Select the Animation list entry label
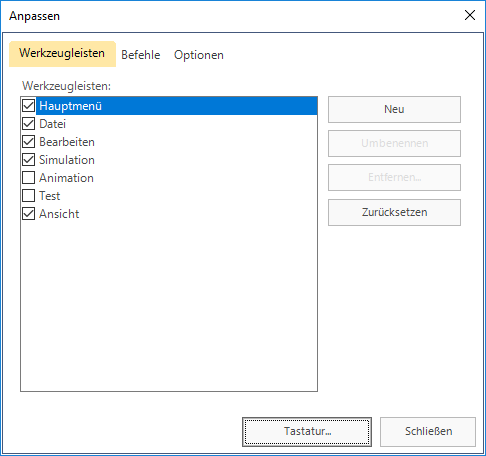 66,178
